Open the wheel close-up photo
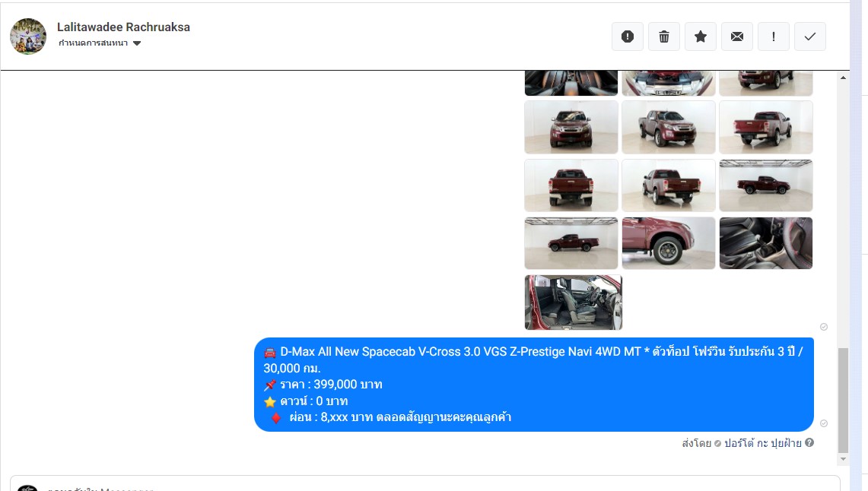Image resolution: width=868 pixels, height=491 pixels. [669, 242]
